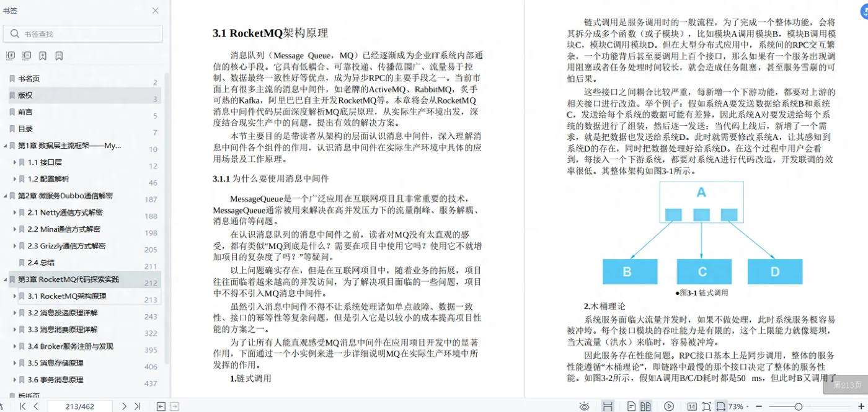Toggle continuous scrolling mode icon
The image size is (868, 412).
608,406
